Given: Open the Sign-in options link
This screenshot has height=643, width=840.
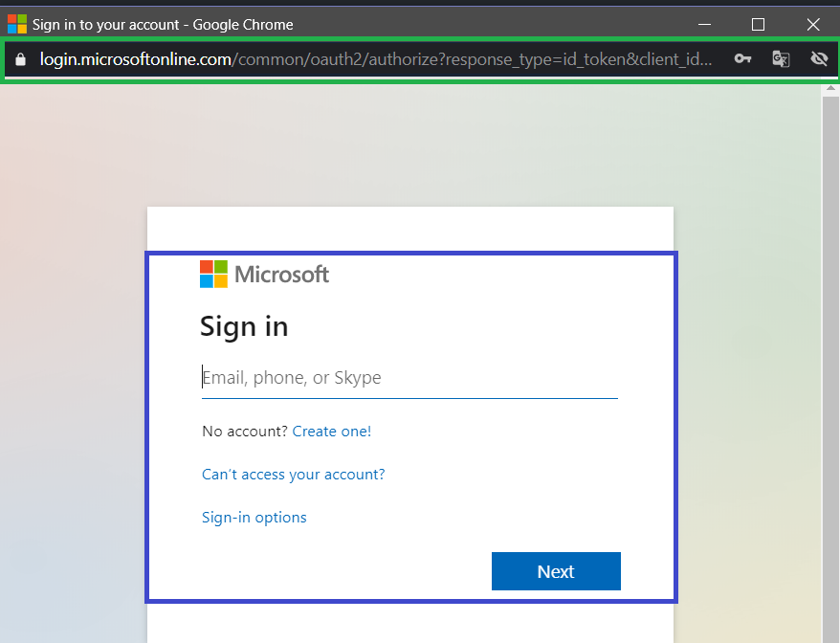Looking at the screenshot, I should pyautogui.click(x=254, y=518).
